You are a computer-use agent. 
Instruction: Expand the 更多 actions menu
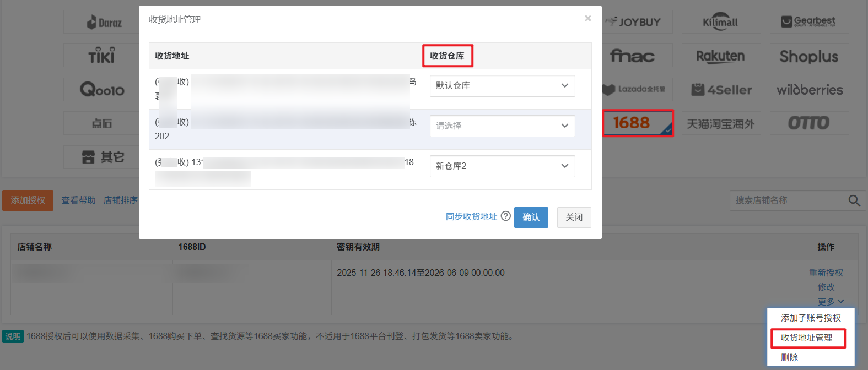point(831,301)
